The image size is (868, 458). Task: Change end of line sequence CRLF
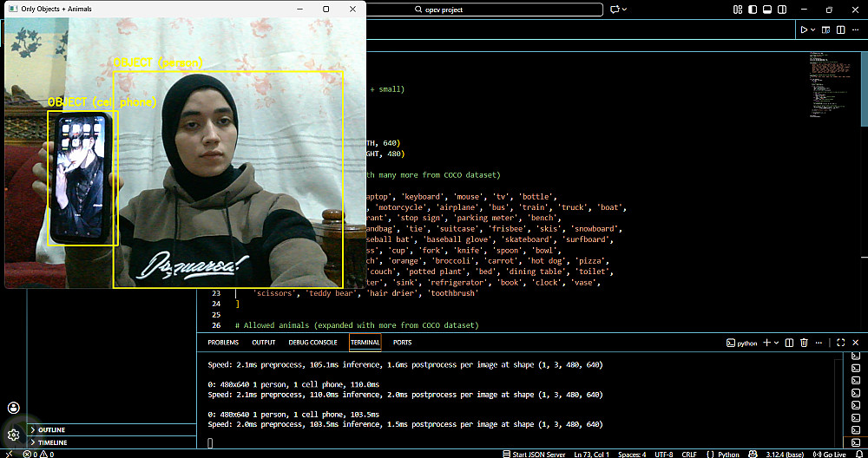pyautogui.click(x=688, y=455)
